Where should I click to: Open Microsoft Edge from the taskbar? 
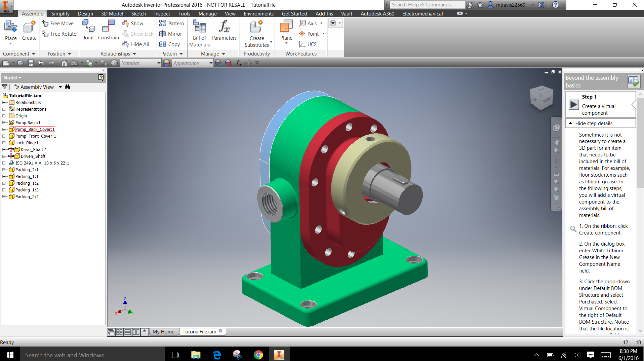(x=217, y=355)
